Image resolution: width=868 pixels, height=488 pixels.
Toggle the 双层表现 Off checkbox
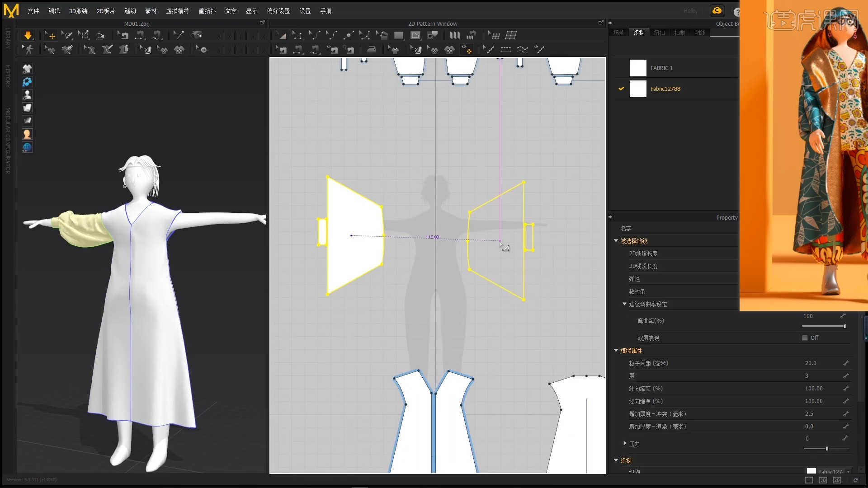805,338
